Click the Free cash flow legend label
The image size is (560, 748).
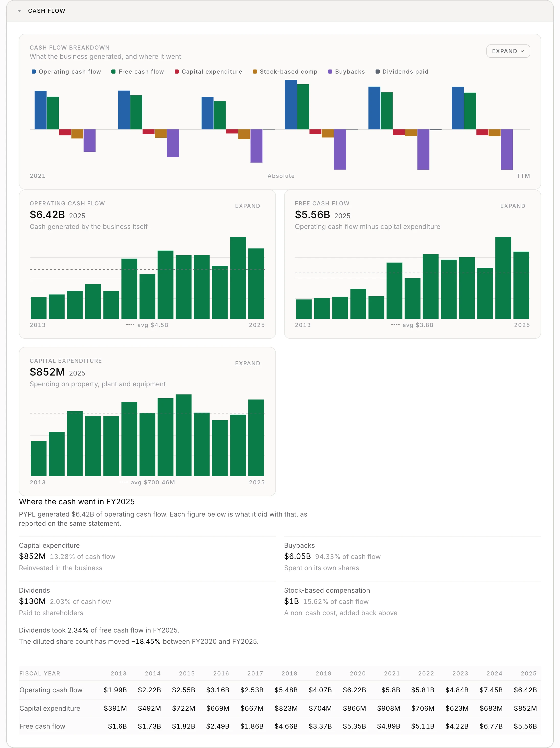pyautogui.click(x=141, y=72)
